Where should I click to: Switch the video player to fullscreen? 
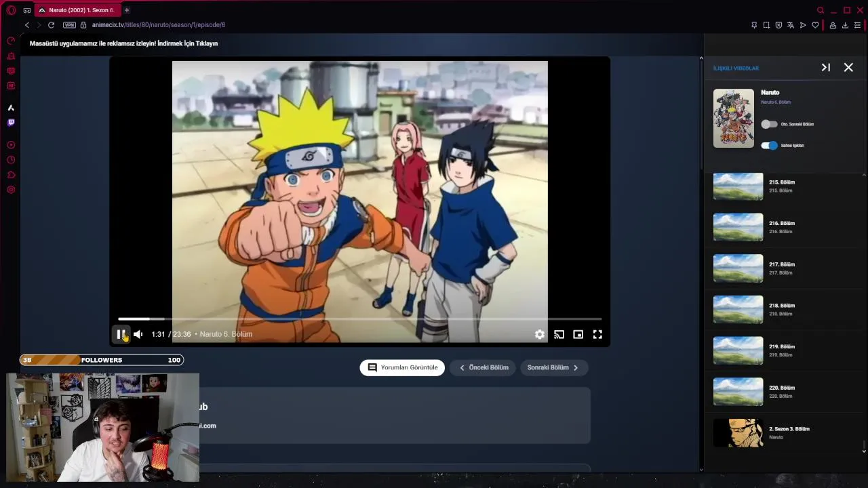click(x=597, y=334)
